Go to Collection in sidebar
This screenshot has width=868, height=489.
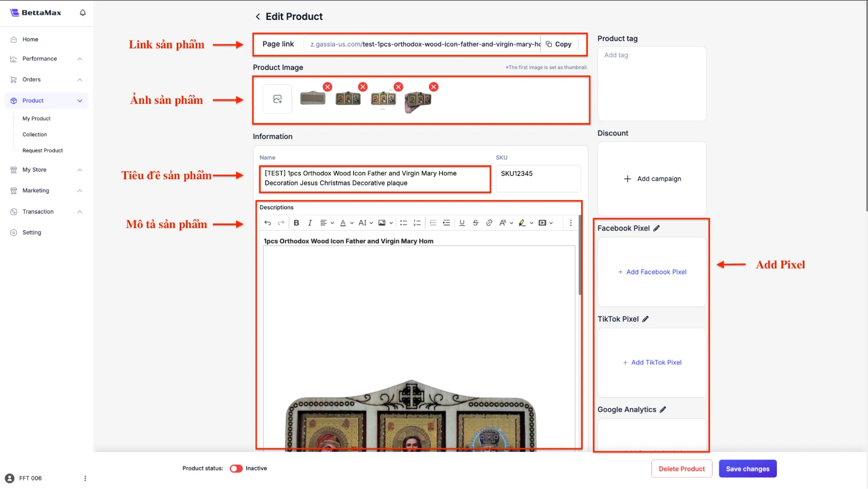tap(35, 135)
